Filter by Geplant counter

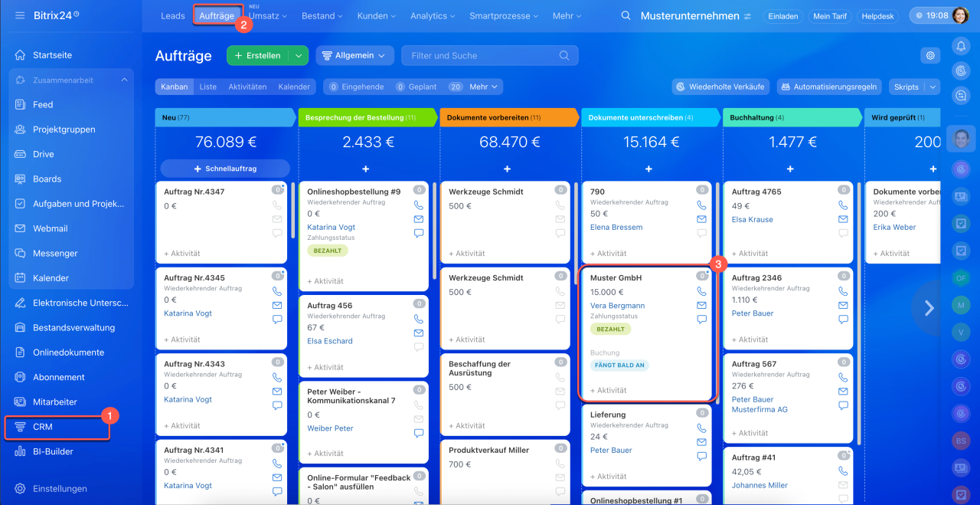click(x=416, y=87)
